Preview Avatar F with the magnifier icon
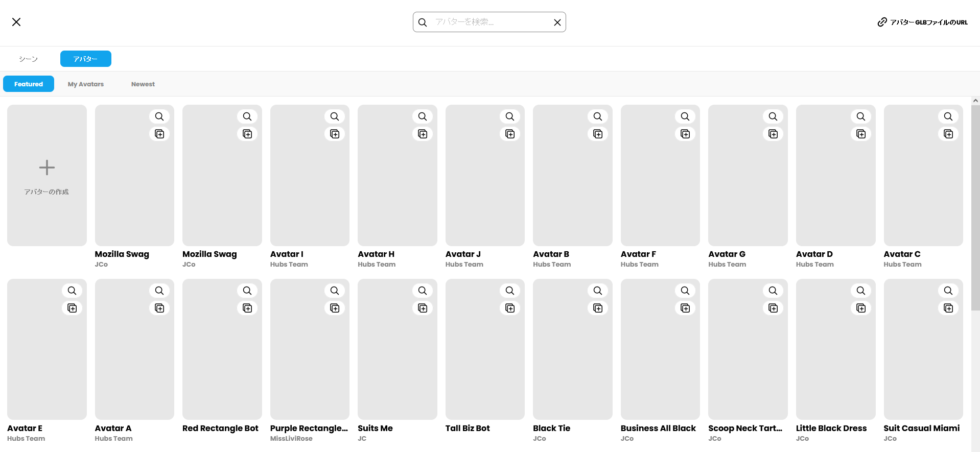The image size is (980, 452). pos(685,116)
